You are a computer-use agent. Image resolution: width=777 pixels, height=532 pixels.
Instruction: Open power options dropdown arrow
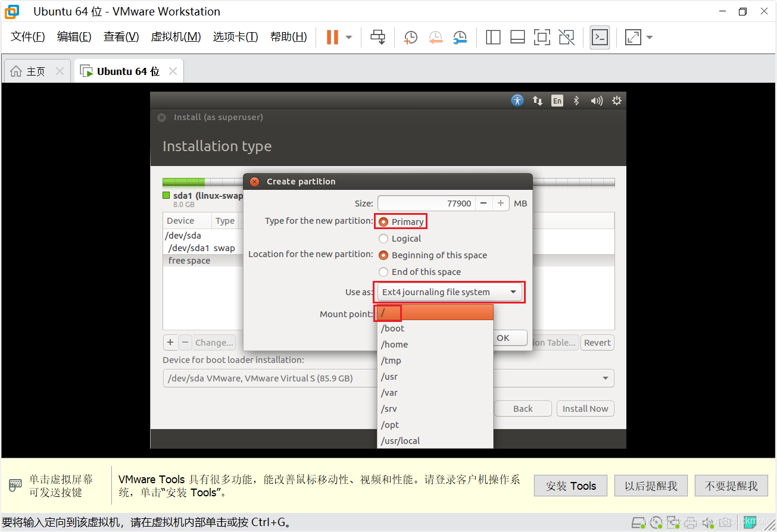[349, 37]
